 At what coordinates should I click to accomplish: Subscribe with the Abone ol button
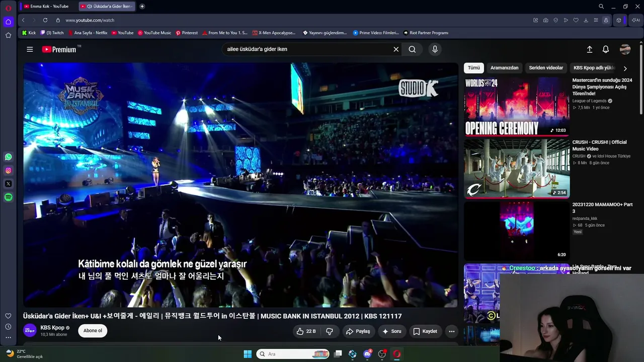93,331
